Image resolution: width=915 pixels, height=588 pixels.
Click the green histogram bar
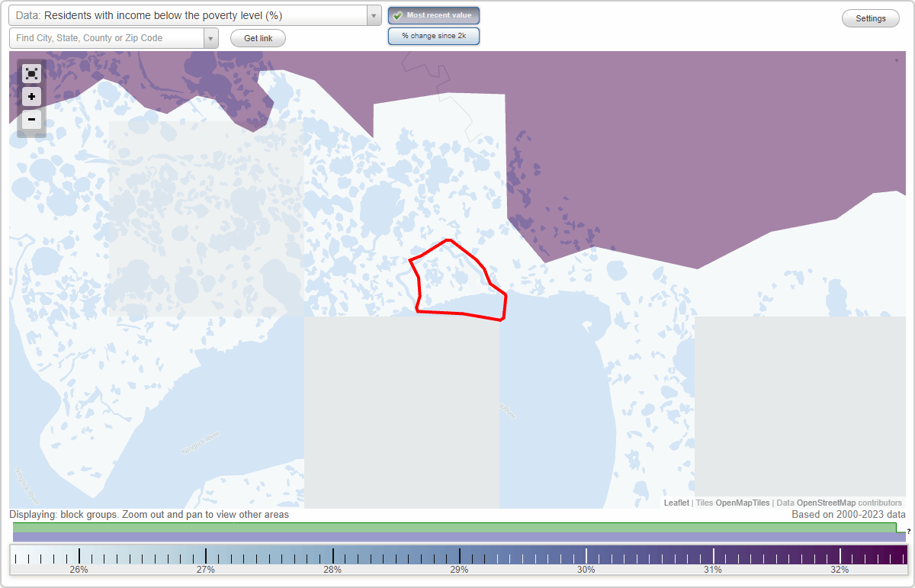454,527
